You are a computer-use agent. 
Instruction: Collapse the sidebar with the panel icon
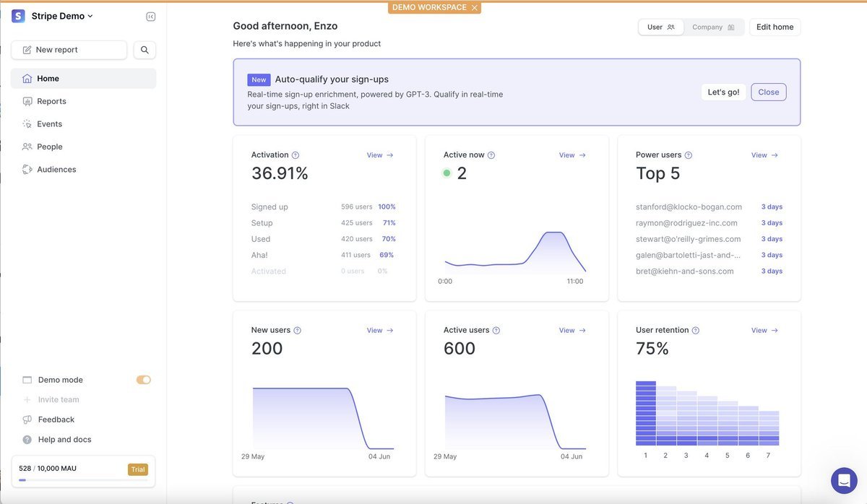coord(150,17)
